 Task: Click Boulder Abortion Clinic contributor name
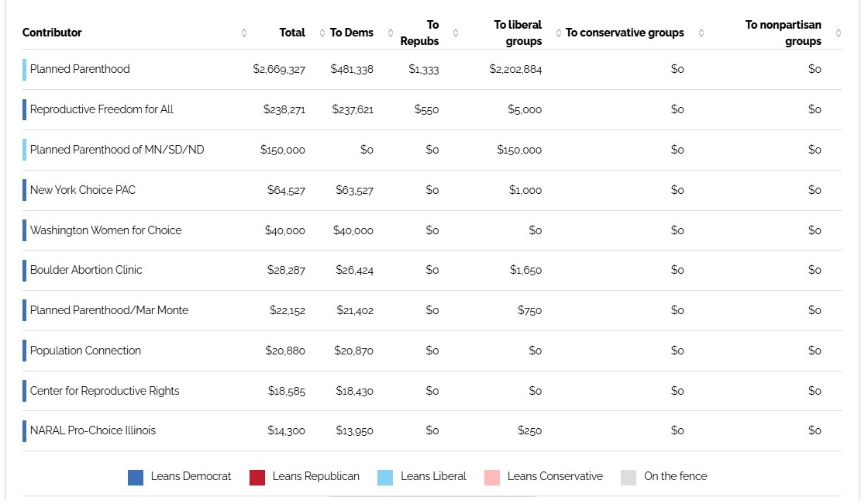point(86,270)
